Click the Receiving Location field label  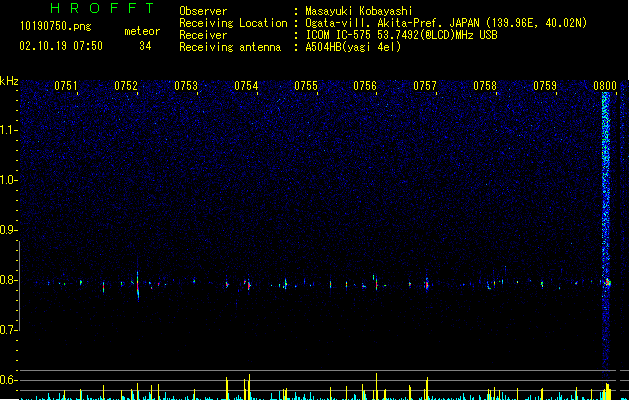click(233, 23)
